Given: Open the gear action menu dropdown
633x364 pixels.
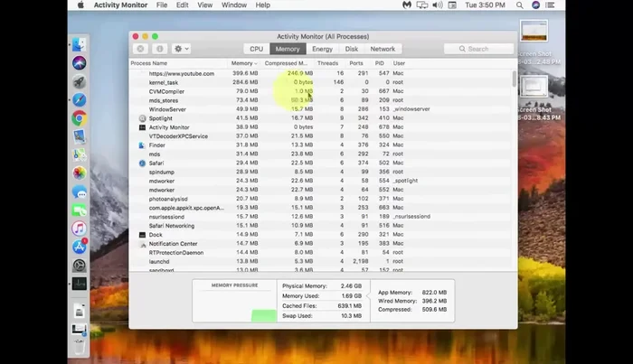Looking at the screenshot, I should (x=181, y=49).
